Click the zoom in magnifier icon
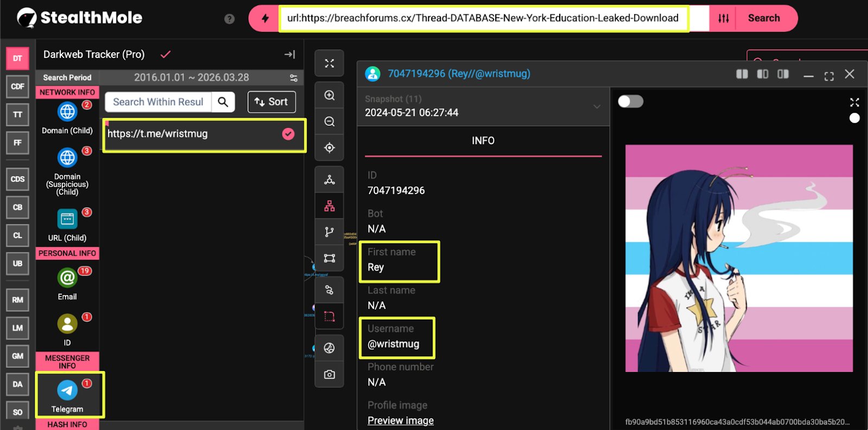The image size is (868, 430). [329, 95]
